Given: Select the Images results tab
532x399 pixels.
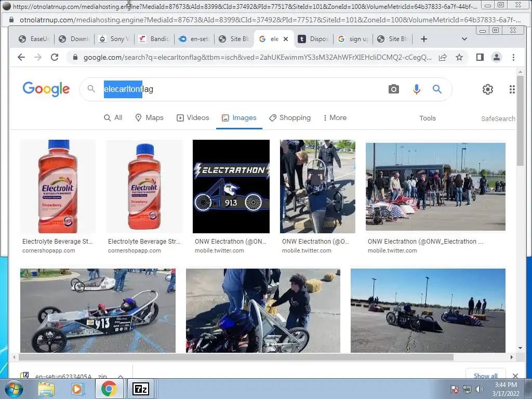Looking at the screenshot, I should (x=239, y=118).
